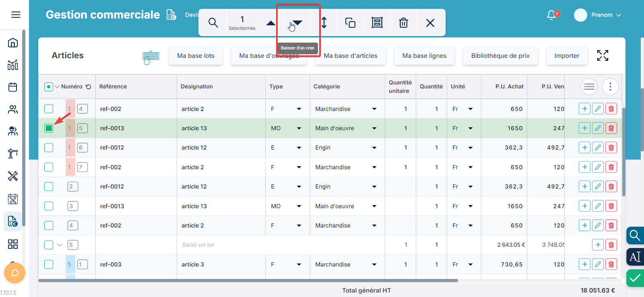Viewport: 644px width, 297px height.
Task: Move selected row up one level
Action: pyautogui.click(x=271, y=23)
